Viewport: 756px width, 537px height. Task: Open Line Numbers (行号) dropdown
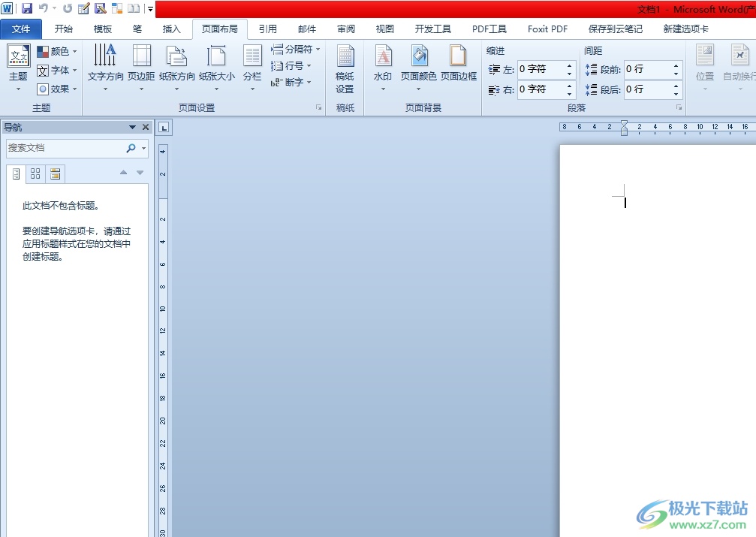pyautogui.click(x=291, y=65)
